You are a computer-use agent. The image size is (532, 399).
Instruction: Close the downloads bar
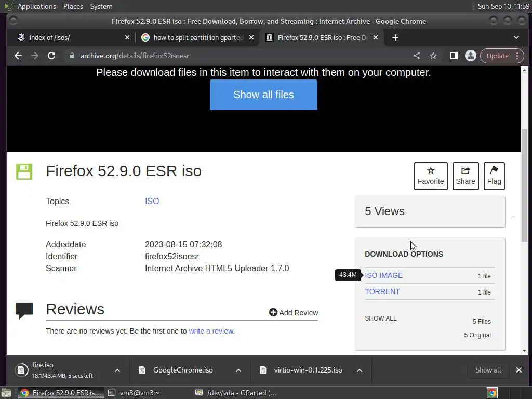tap(519, 370)
